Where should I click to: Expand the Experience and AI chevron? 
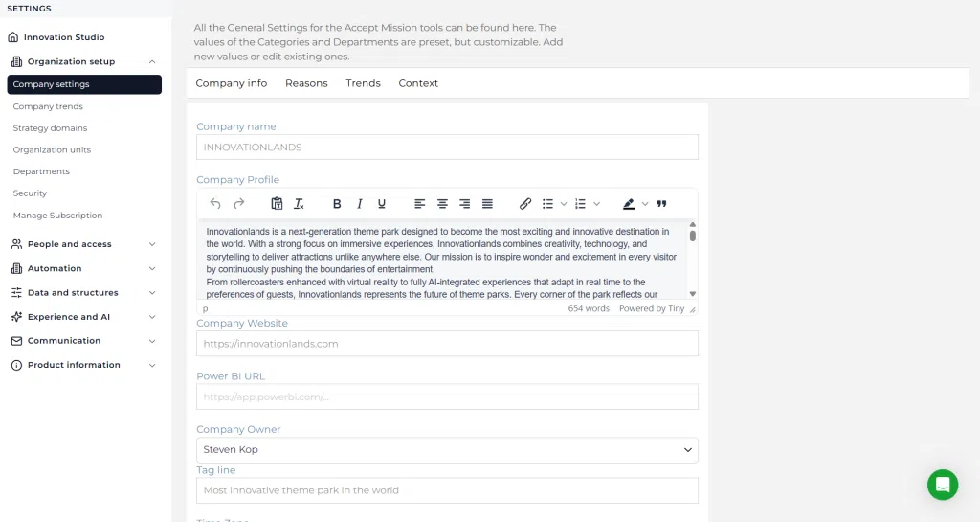pyautogui.click(x=152, y=317)
